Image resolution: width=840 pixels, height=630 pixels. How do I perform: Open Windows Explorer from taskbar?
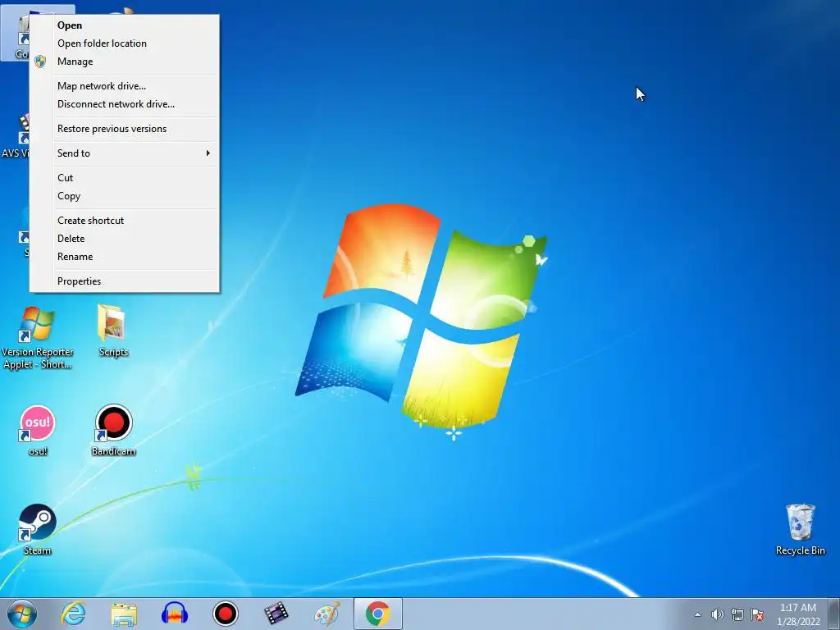[x=124, y=614]
